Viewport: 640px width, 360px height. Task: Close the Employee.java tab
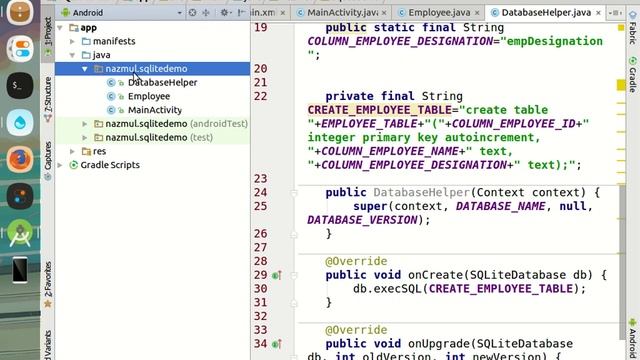[x=477, y=13]
